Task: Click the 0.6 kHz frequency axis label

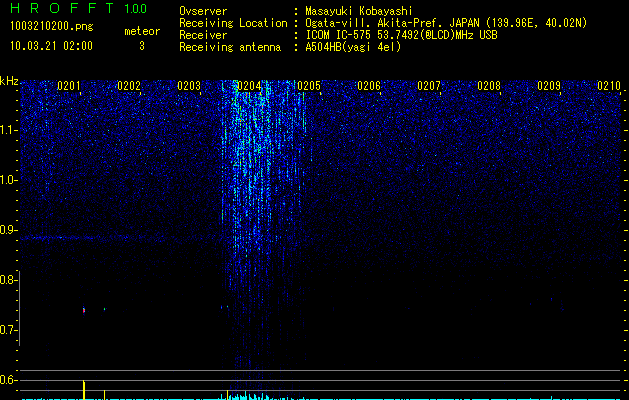Action: (x=8, y=380)
